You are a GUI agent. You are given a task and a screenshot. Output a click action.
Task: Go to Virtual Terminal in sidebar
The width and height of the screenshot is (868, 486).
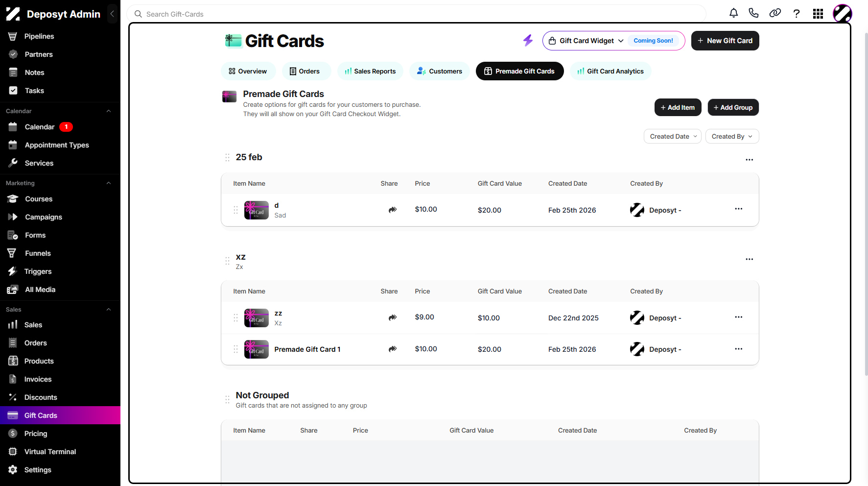point(60,452)
